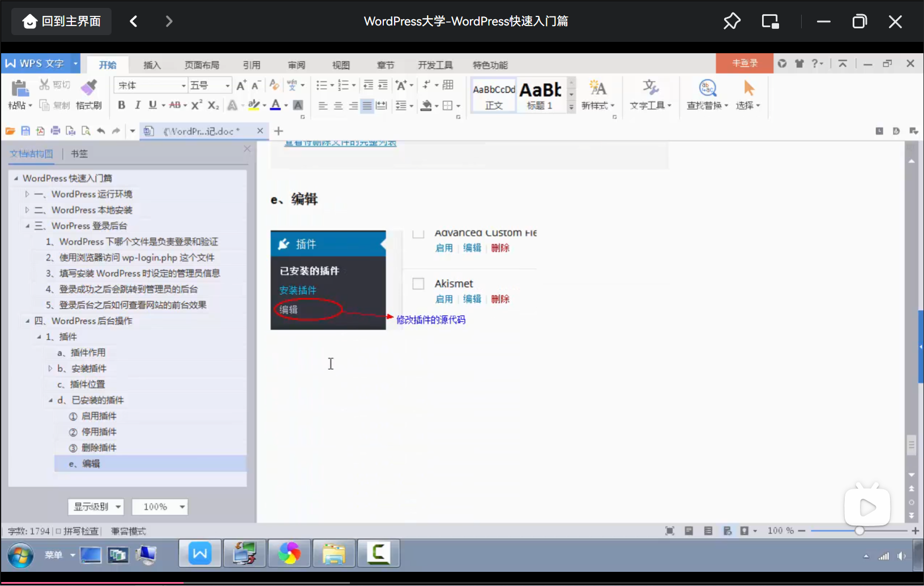Click the 未登录 login button
Screen dimensions: 924x586
click(x=745, y=63)
